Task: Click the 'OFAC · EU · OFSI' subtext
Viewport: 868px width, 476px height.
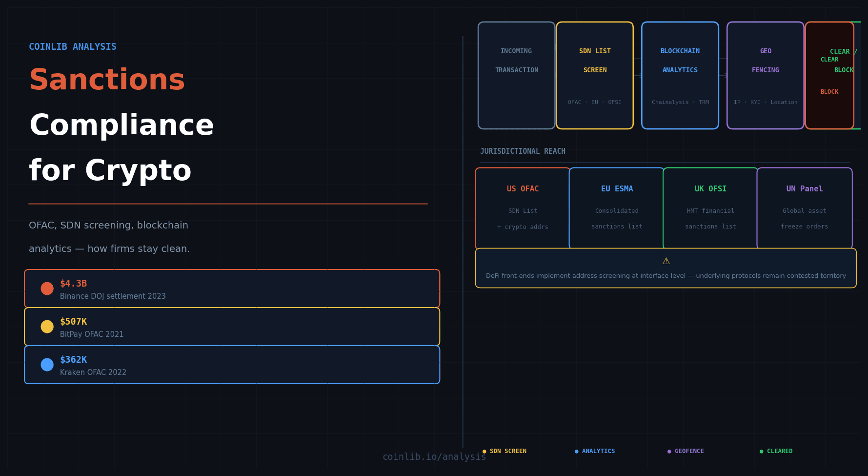Action: (595, 103)
